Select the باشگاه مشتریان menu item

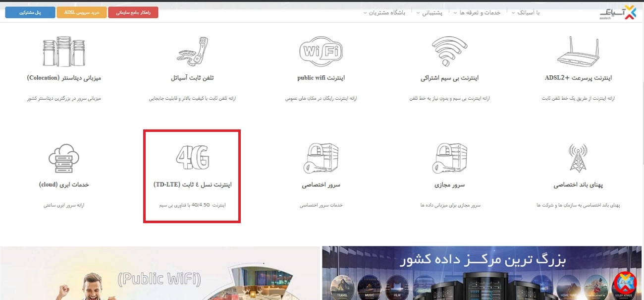click(x=387, y=13)
